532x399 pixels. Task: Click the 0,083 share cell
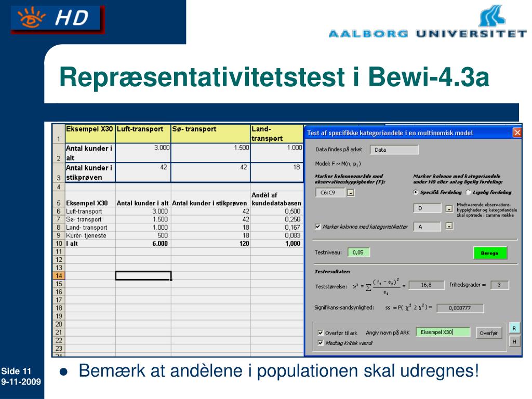pos(277,235)
